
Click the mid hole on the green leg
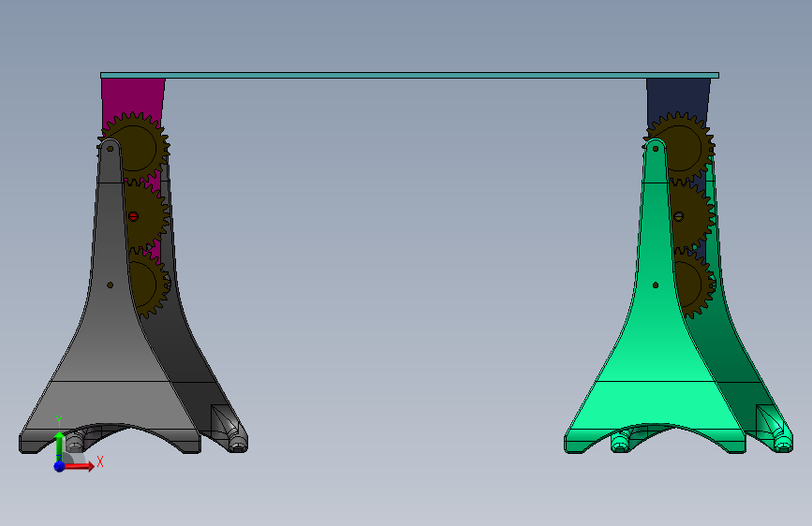point(655,285)
